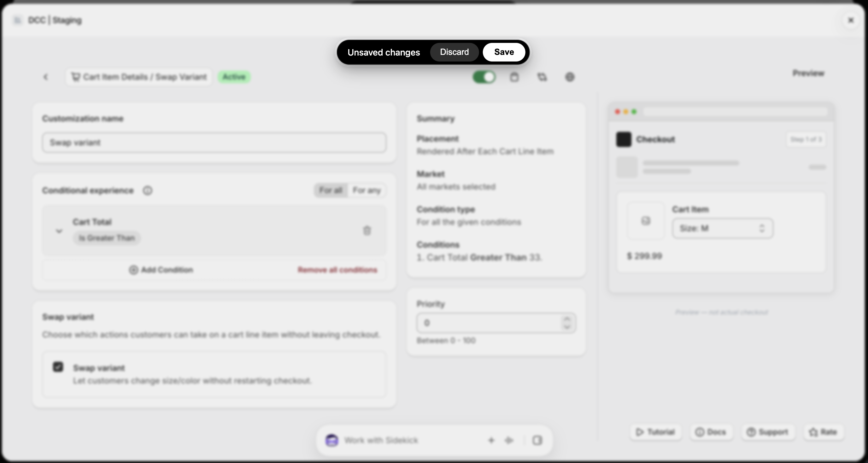868x463 pixels.
Task: Open the Preview link
Action: tap(808, 73)
